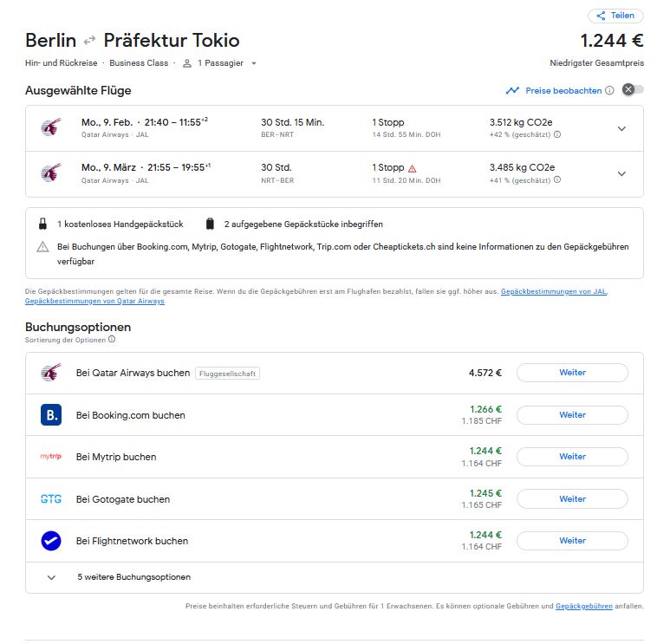The height and width of the screenshot is (644, 670).
Task: Expand the return flight 9. März details
Action: 621,173
